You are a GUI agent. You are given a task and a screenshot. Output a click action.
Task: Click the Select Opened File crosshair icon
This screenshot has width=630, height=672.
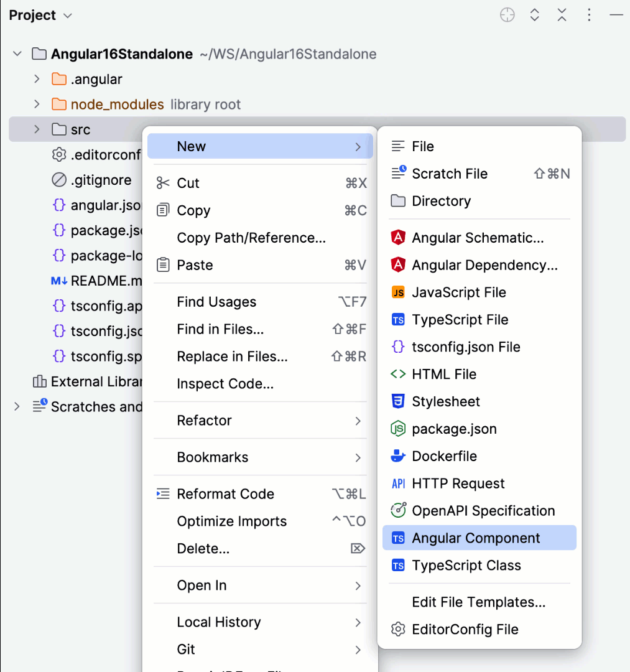click(x=507, y=15)
